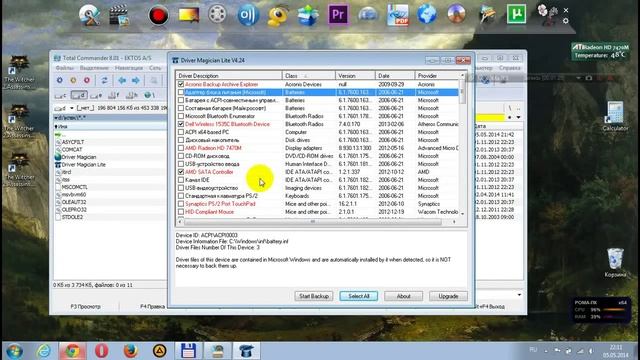Check the Microsoft Bluetooth Enumerator driver
This screenshot has height=360, width=640.
[x=181, y=116]
